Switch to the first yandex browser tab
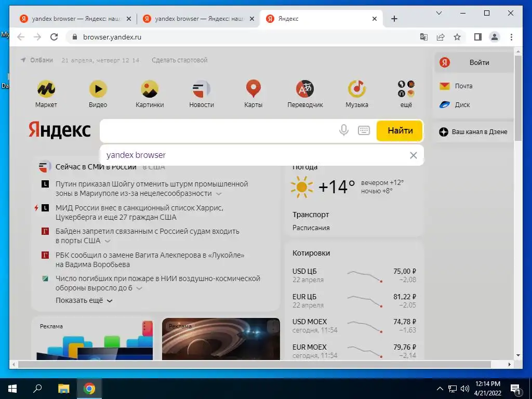 (75, 19)
